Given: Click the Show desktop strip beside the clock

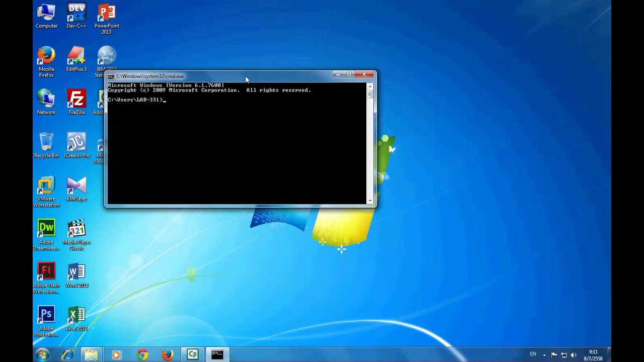Looking at the screenshot, I should click(609, 354).
